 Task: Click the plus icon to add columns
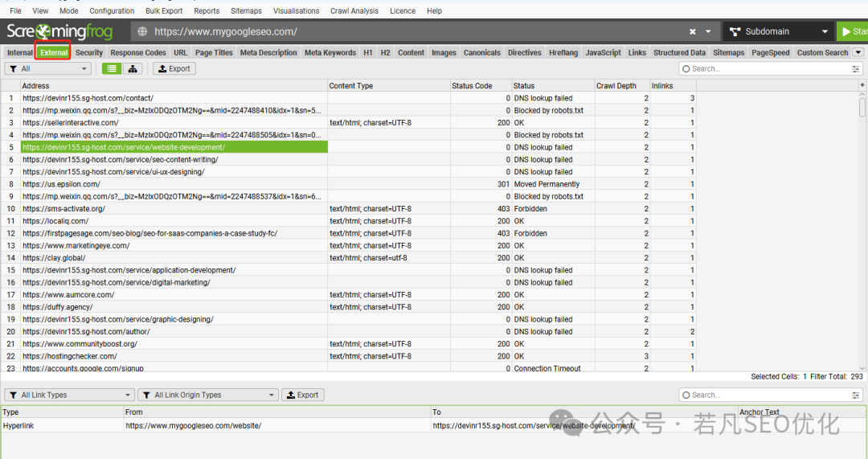tap(862, 85)
